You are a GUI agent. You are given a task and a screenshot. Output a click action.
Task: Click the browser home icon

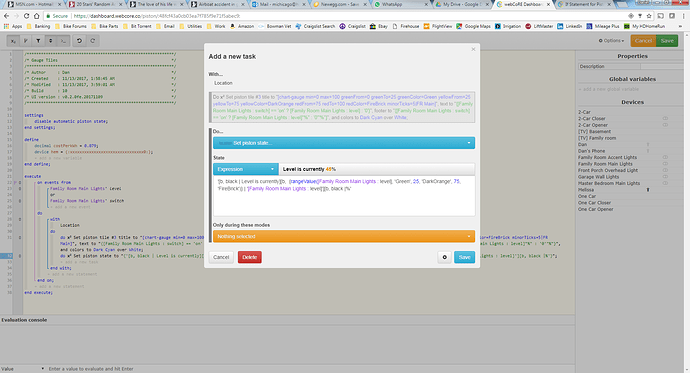(36, 16)
